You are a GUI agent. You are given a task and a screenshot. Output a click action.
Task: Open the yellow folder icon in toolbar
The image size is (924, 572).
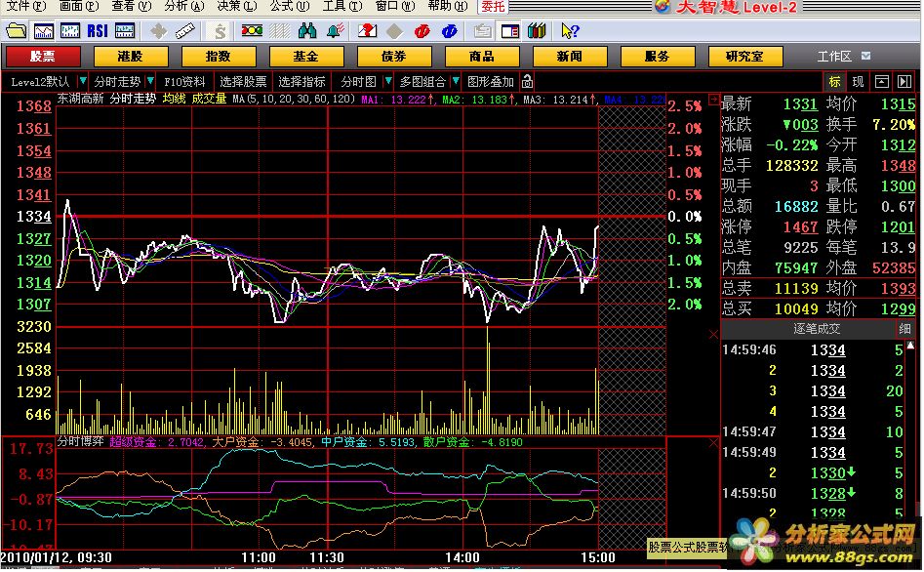16,30
